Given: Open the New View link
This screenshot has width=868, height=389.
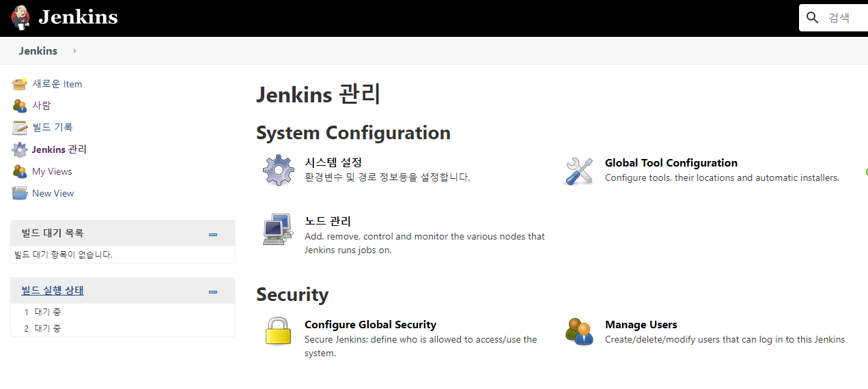Looking at the screenshot, I should pyautogui.click(x=53, y=193).
